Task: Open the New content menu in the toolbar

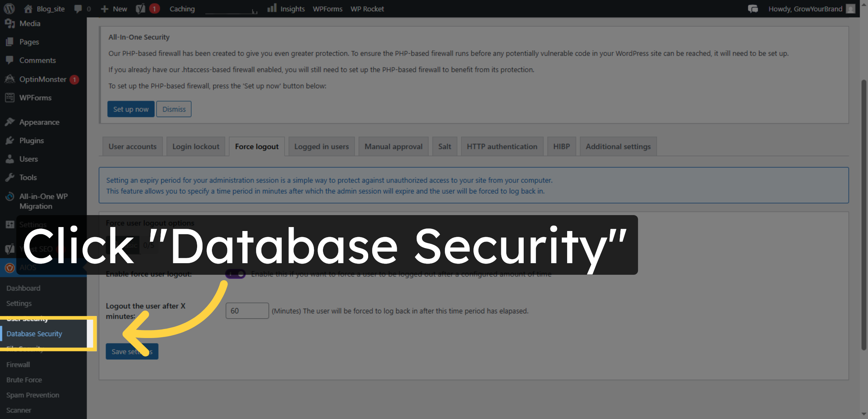Action: [113, 8]
